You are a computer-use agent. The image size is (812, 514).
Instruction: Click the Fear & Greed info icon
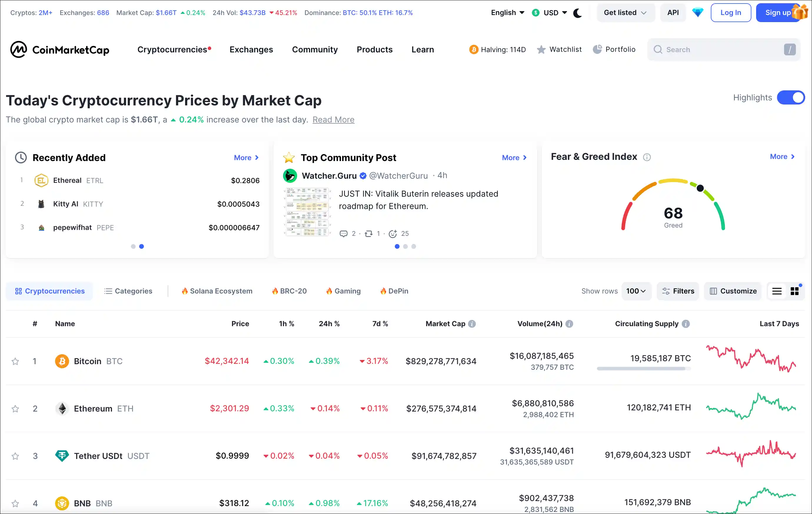click(x=646, y=157)
